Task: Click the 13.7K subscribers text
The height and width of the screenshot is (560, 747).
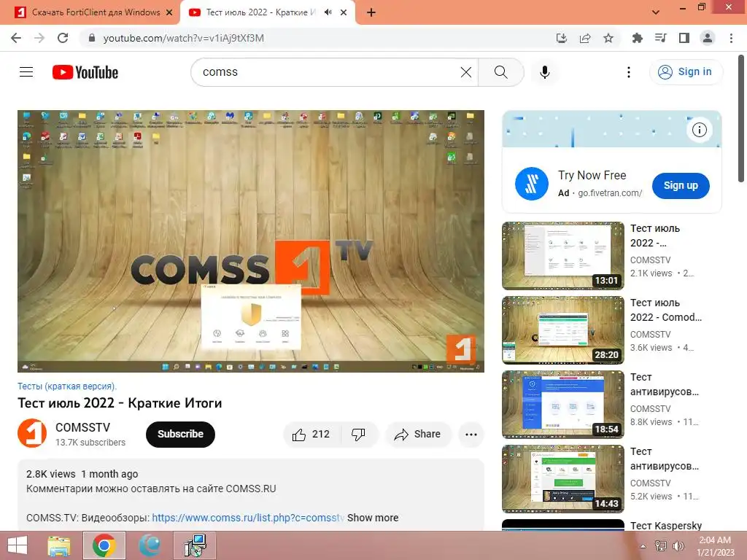Action: click(x=90, y=443)
